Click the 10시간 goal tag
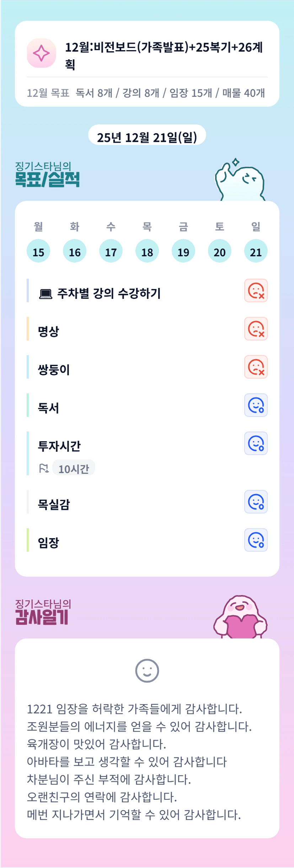 74,468
